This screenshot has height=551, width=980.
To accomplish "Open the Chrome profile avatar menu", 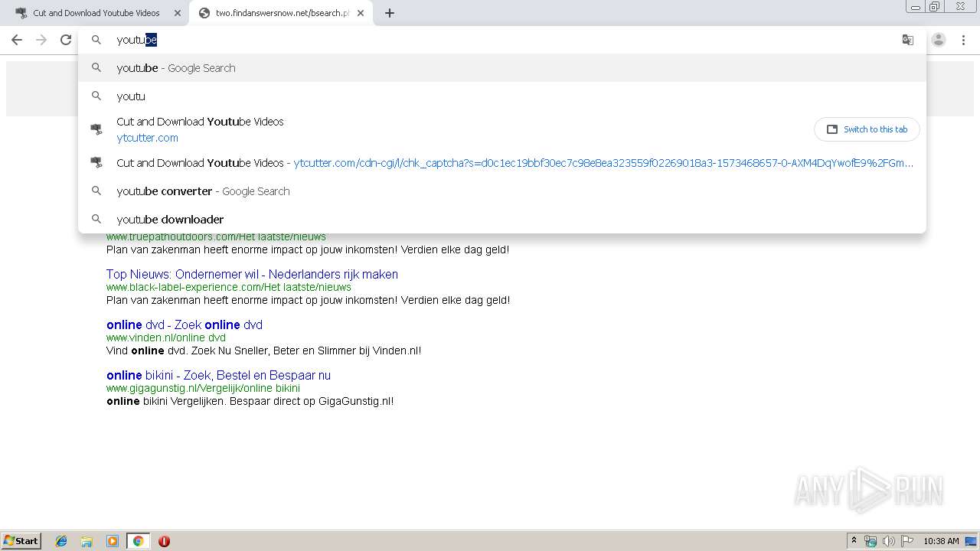I will point(939,40).
